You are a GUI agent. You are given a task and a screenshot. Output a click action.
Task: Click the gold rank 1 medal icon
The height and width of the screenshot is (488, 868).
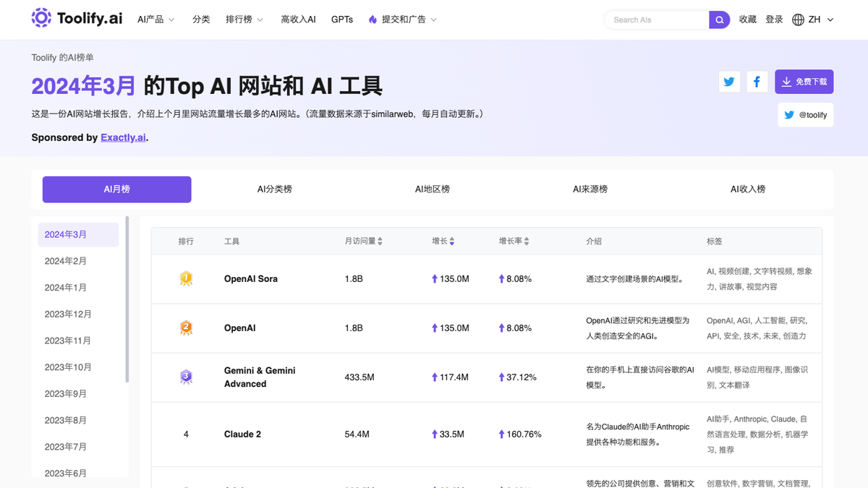(x=186, y=278)
